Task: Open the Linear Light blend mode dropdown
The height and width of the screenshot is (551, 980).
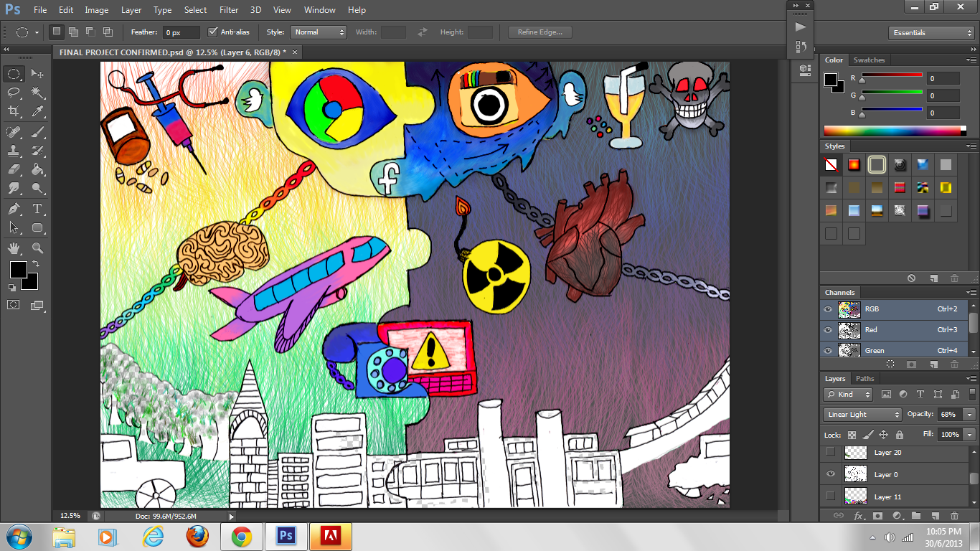Action: coord(862,415)
